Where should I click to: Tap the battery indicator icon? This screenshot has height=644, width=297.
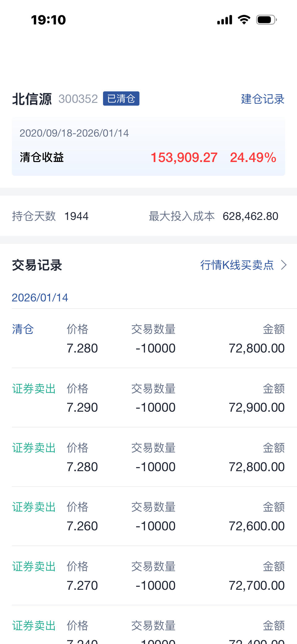[x=266, y=20]
